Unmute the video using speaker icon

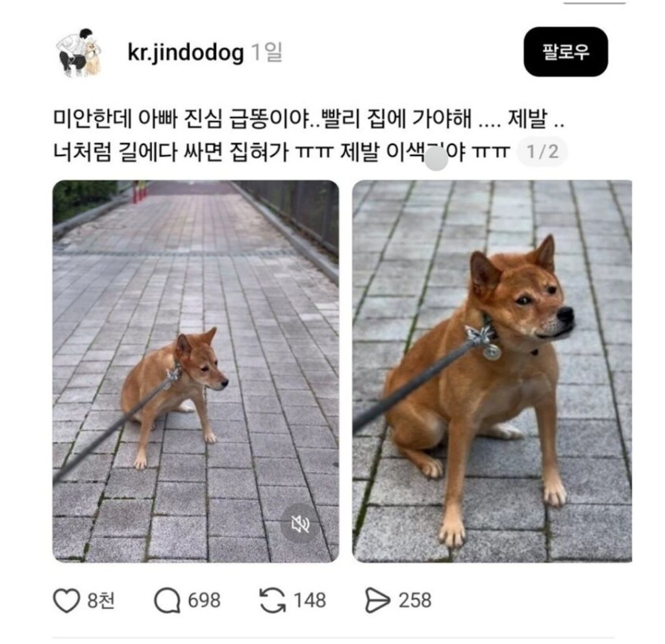[300, 524]
